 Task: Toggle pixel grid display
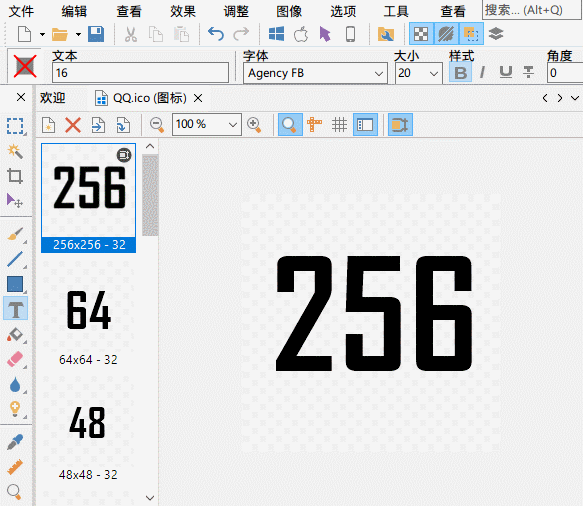tap(339, 125)
